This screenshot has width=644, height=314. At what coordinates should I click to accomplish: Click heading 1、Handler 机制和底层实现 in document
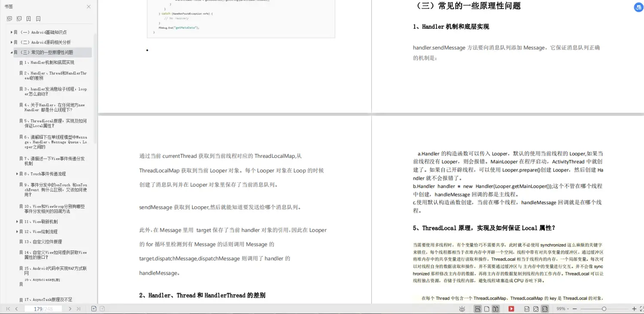pos(451,27)
